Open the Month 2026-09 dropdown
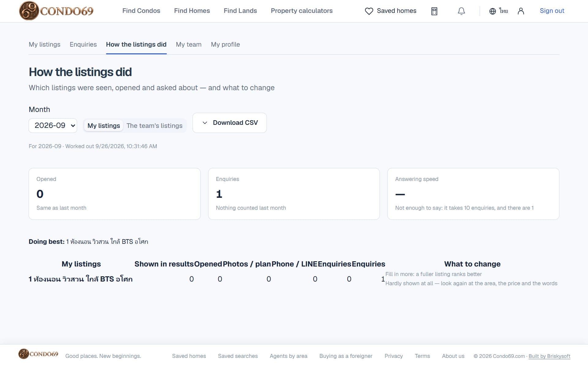The width and height of the screenshot is (588, 368). 53,125
